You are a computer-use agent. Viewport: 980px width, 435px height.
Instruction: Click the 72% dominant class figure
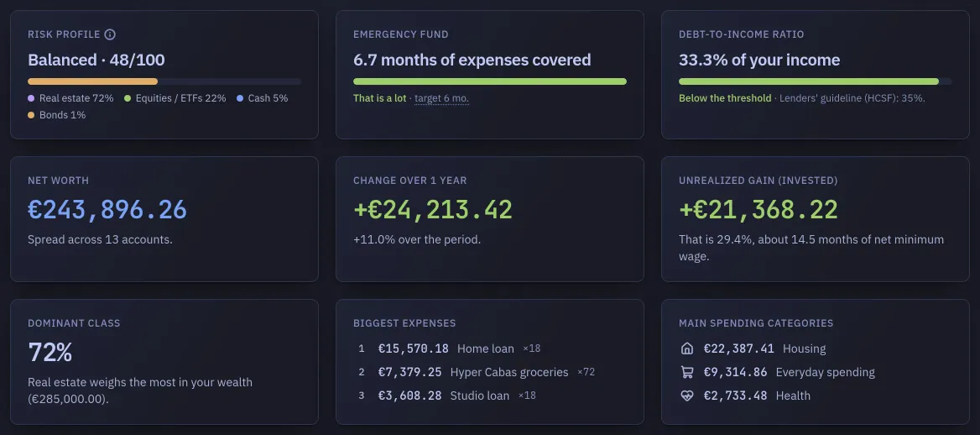click(x=50, y=353)
